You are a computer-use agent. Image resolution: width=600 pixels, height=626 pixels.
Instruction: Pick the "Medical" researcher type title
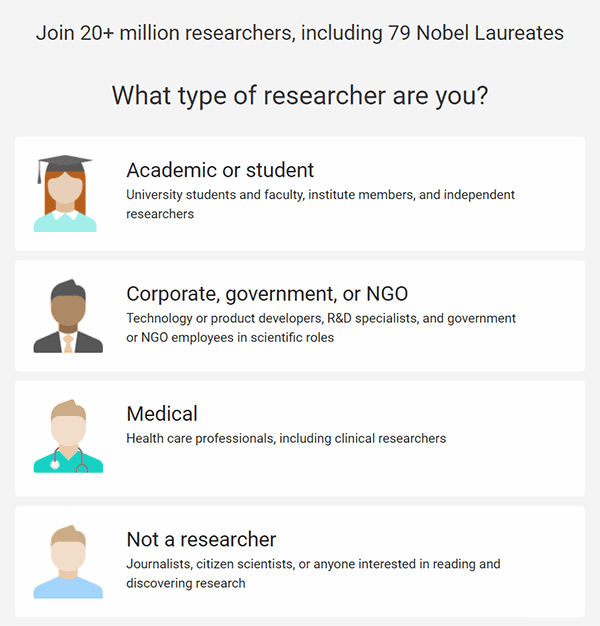tap(162, 414)
